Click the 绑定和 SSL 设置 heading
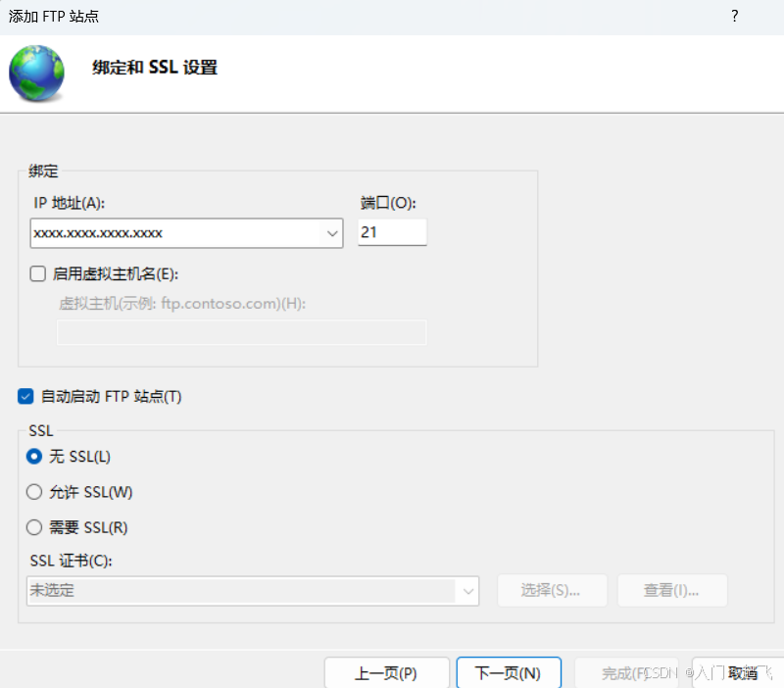Image resolution: width=784 pixels, height=688 pixels. tap(155, 67)
